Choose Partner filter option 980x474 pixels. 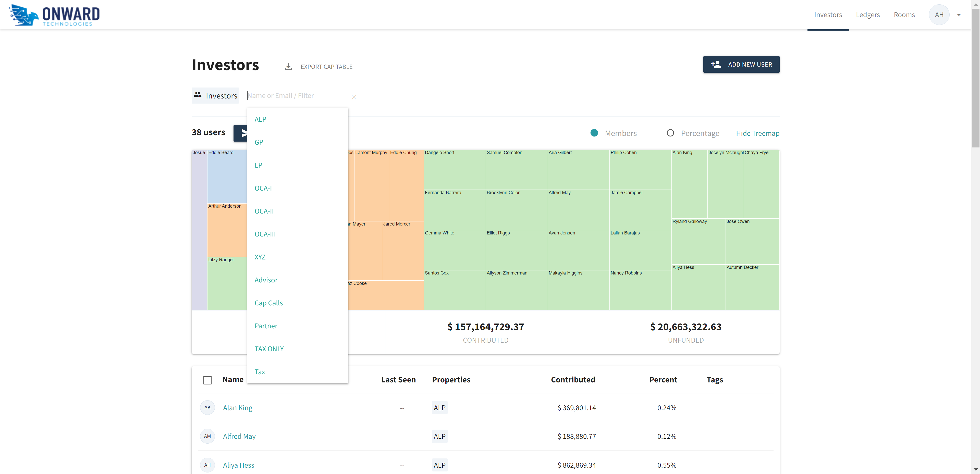pyautogui.click(x=298, y=326)
